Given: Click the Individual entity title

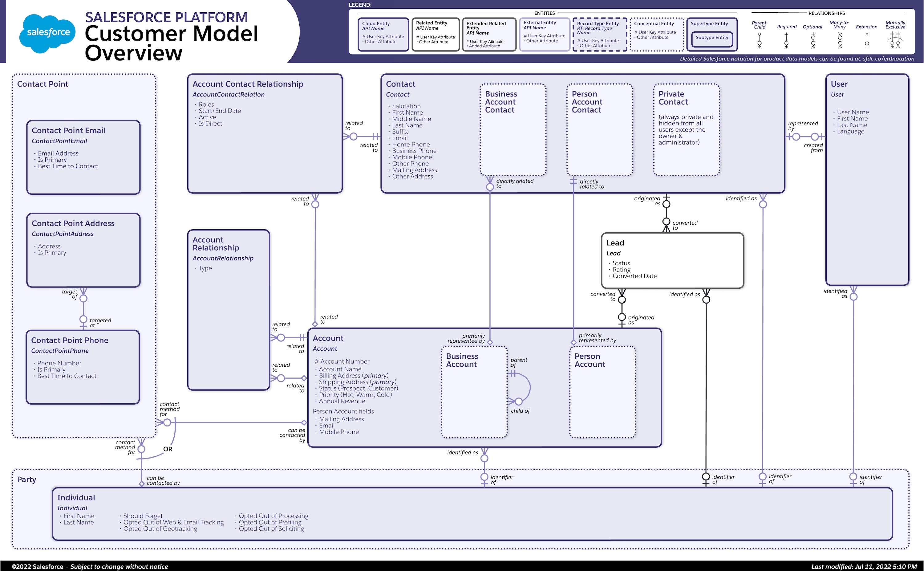Looking at the screenshot, I should pos(76,498).
